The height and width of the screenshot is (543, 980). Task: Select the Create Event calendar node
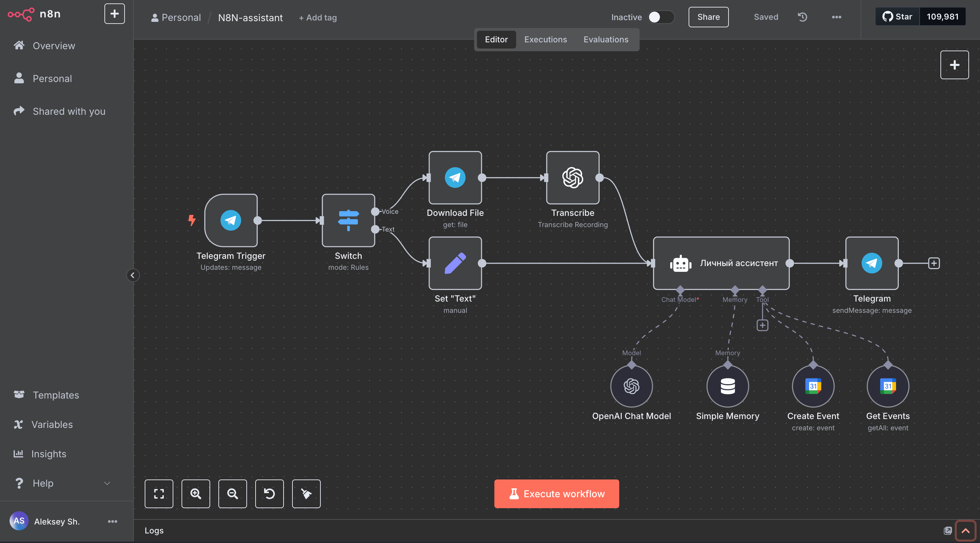coord(813,386)
